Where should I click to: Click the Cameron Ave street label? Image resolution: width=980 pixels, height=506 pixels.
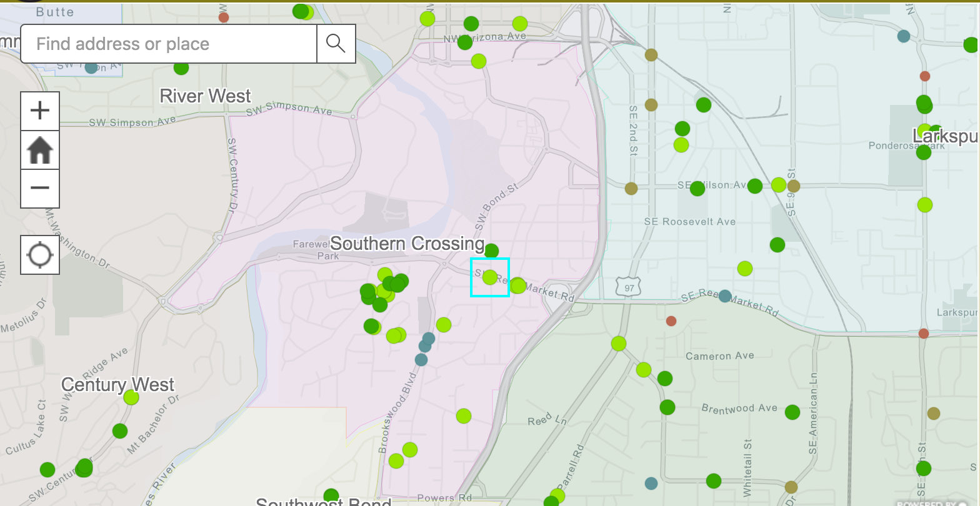click(720, 356)
